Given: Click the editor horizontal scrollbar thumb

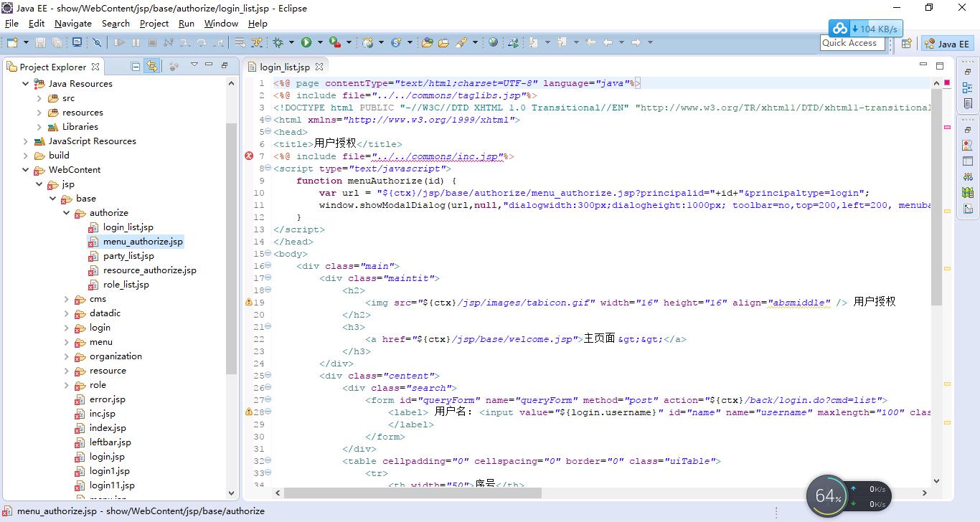Looking at the screenshot, I should [413, 493].
